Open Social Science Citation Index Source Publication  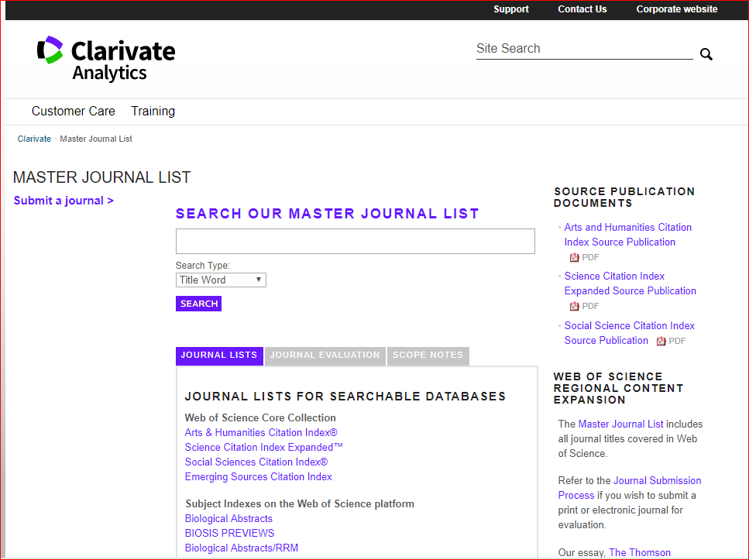pos(630,333)
